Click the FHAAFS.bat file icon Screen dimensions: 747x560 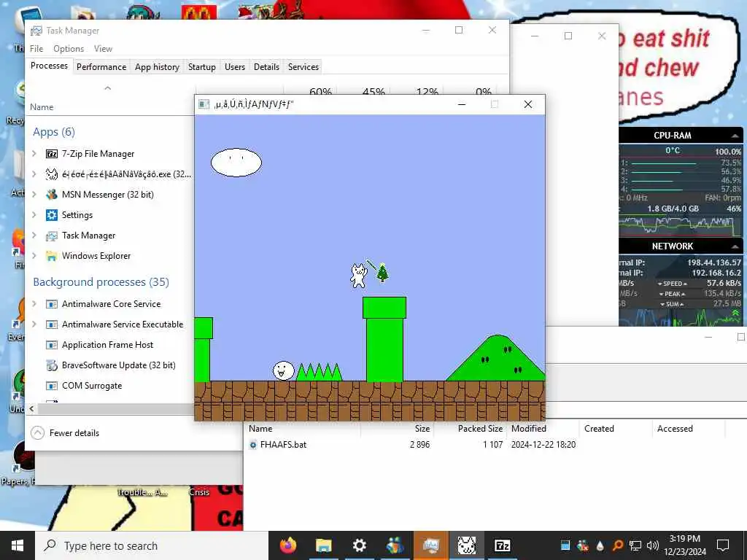pos(253,445)
